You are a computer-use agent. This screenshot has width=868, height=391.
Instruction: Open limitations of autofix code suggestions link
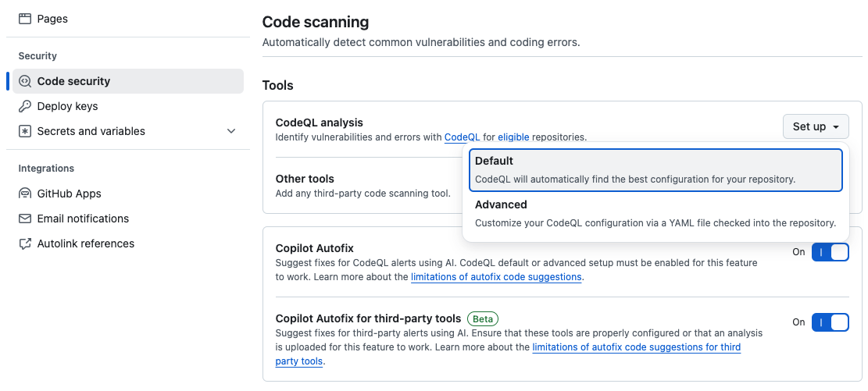(496, 276)
